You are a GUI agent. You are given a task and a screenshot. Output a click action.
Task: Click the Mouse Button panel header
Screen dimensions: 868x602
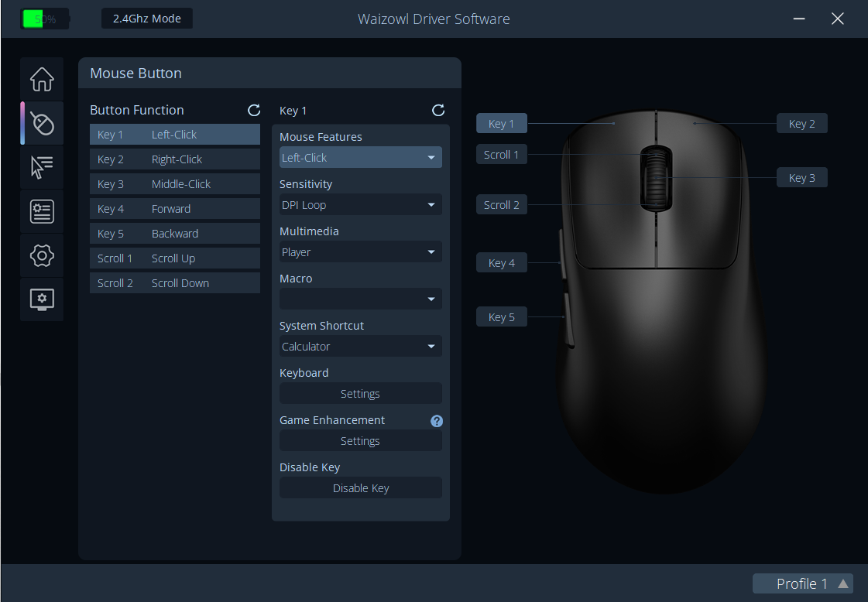(x=269, y=73)
